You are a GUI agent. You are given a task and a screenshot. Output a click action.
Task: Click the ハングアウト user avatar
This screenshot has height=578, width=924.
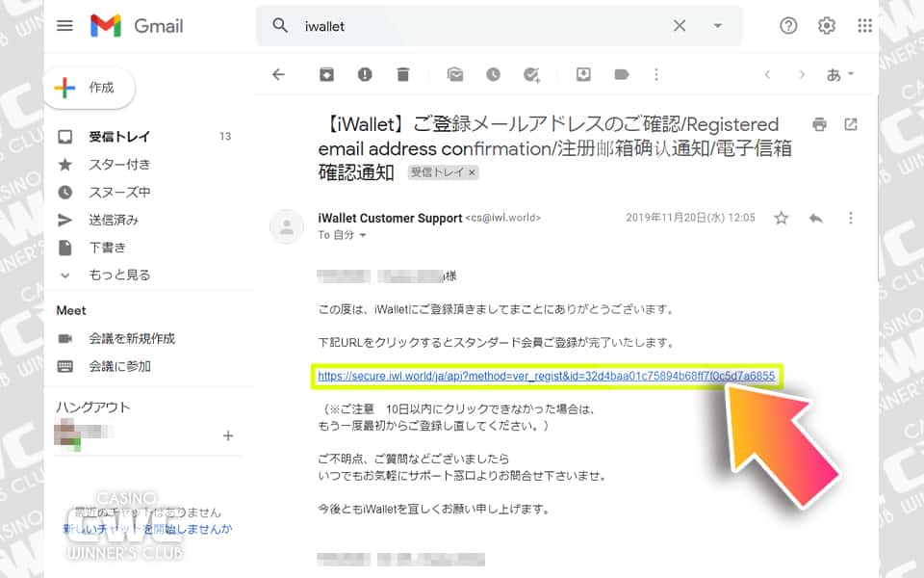(67, 434)
